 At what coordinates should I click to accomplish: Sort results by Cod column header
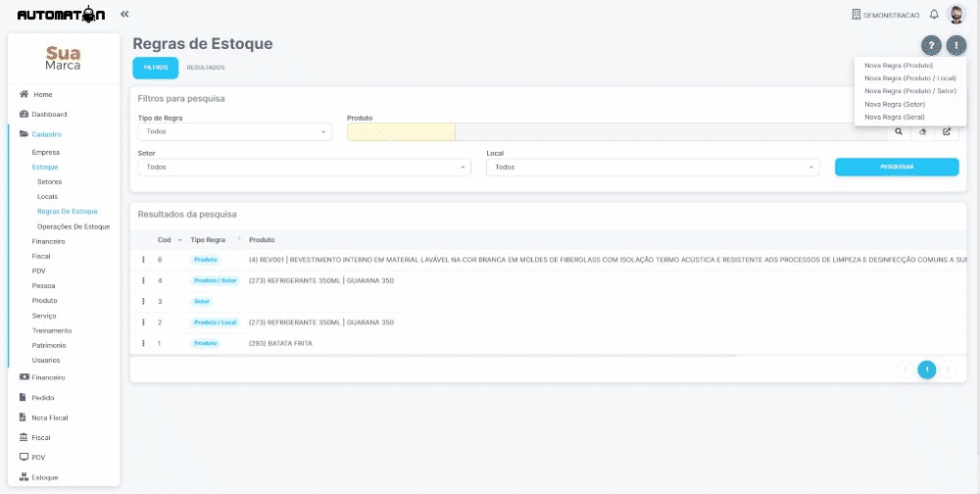[165, 240]
